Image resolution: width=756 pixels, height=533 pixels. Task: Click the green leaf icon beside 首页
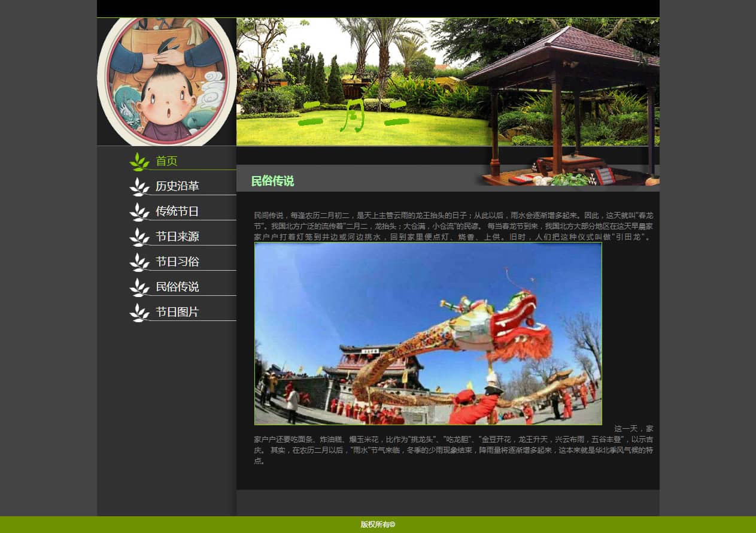pos(139,162)
